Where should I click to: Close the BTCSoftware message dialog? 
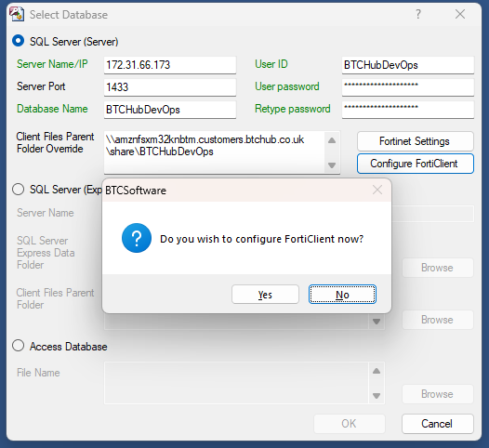tap(377, 190)
